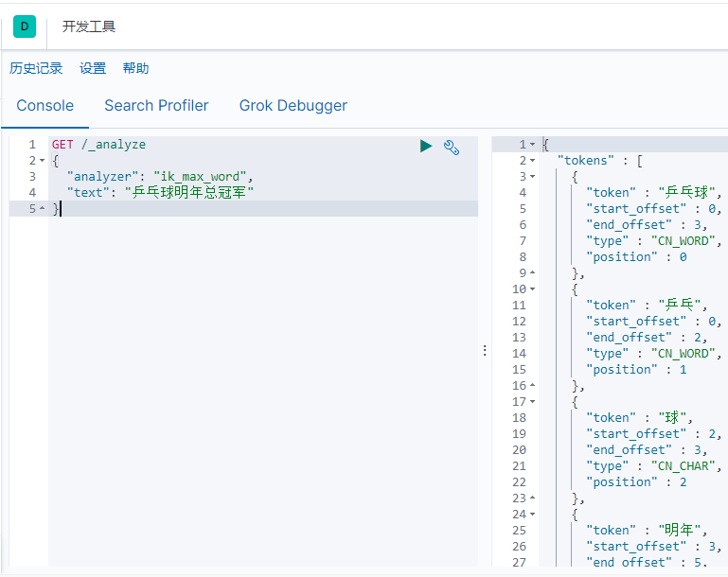Place cursor at closing brace on editor line 5
The image size is (728, 577).
tap(55, 209)
